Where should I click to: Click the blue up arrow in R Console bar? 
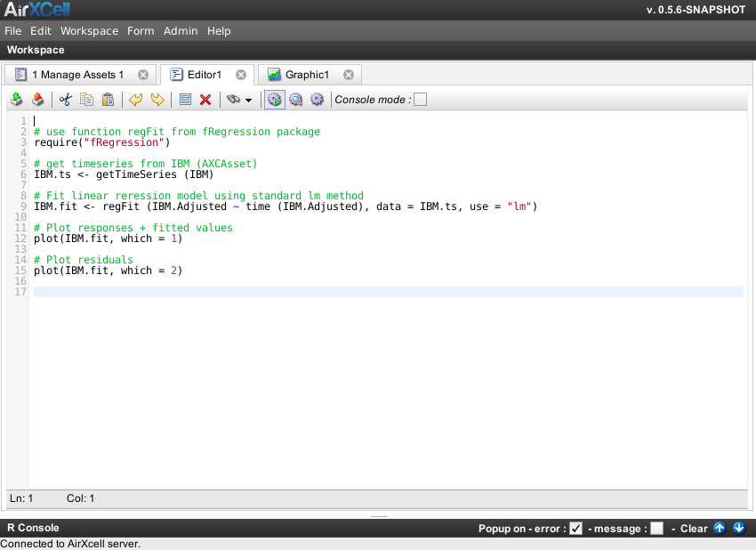pyautogui.click(x=720, y=528)
